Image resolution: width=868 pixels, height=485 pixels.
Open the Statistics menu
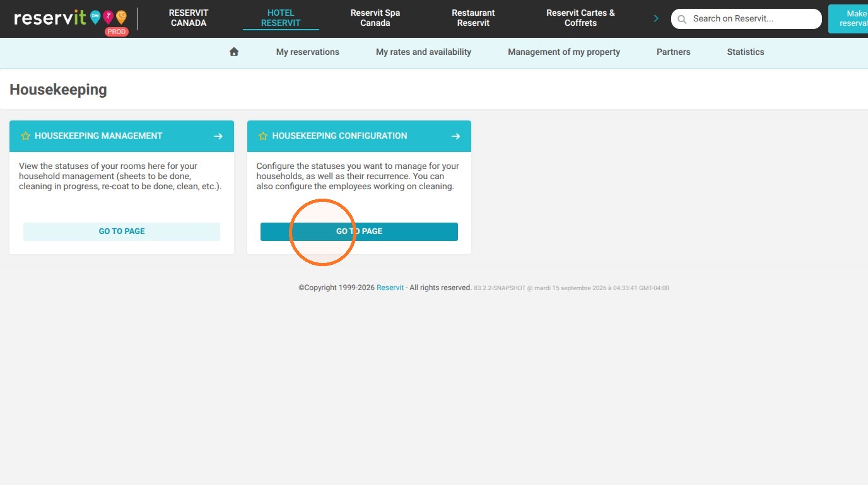tap(746, 52)
